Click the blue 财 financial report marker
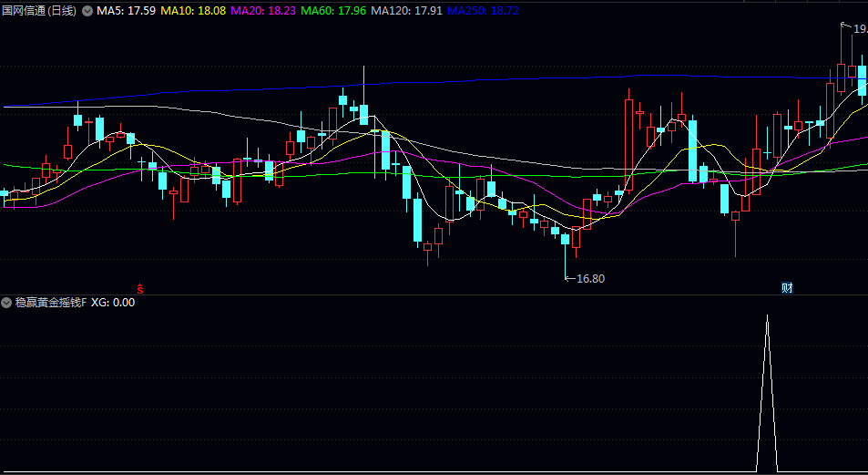The height and width of the screenshot is (475, 868). point(787,287)
